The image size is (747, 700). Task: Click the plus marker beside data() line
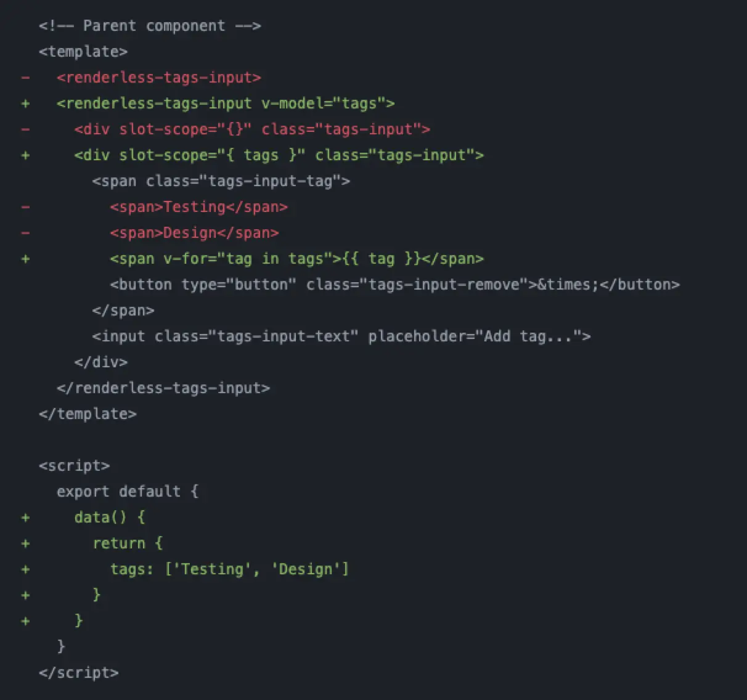coord(25,518)
